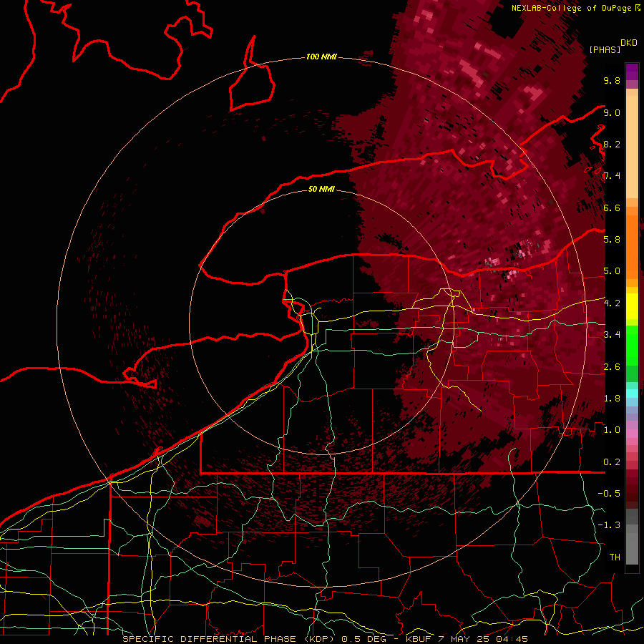The image size is (644, 644).
Task: Click the 0.2 value on the scale
Action: click(x=612, y=462)
